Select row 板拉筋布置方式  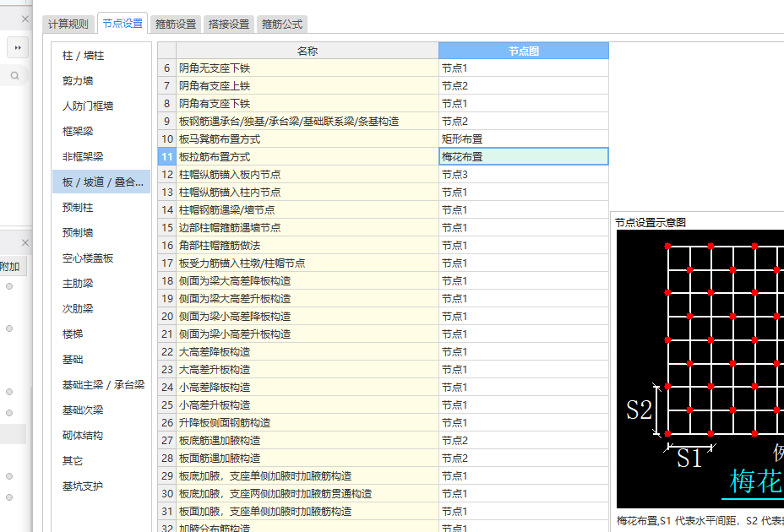pyautogui.click(x=307, y=156)
